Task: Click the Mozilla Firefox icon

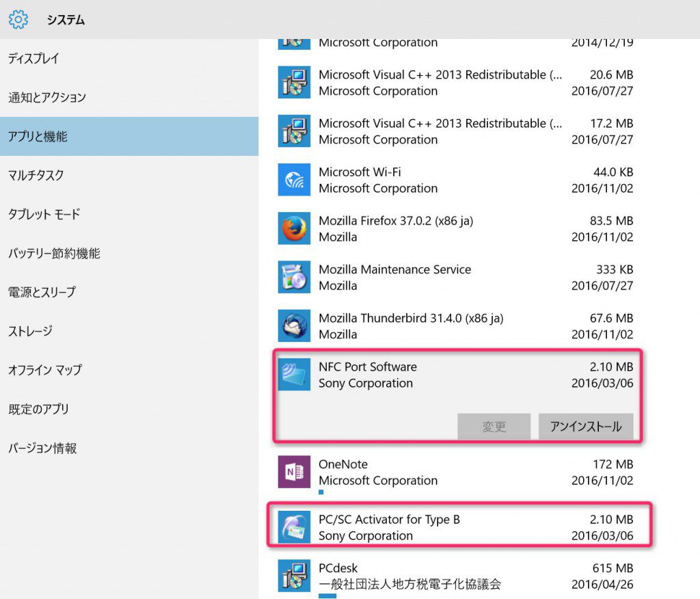Action: coord(294,228)
